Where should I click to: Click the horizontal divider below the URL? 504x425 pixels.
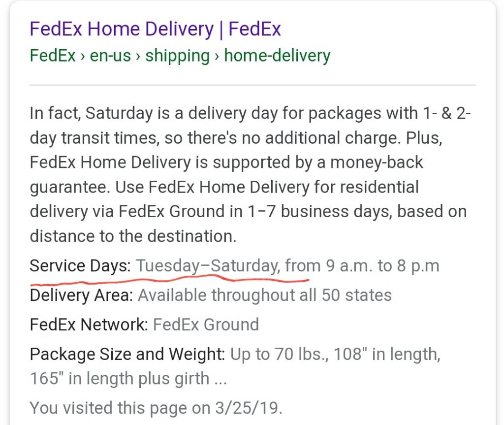click(x=252, y=85)
